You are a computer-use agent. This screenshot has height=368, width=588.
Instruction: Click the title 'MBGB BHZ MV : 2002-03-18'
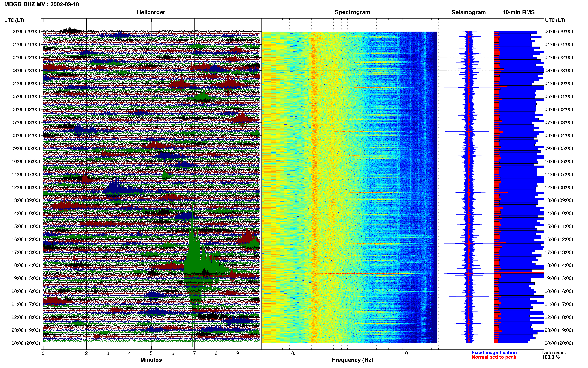point(42,4)
